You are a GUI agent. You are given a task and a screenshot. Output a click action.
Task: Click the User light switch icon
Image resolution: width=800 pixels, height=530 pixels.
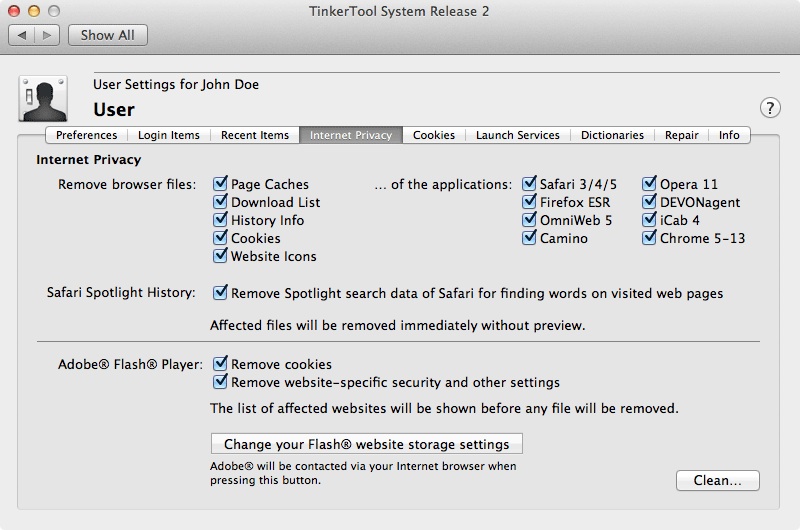click(42, 99)
